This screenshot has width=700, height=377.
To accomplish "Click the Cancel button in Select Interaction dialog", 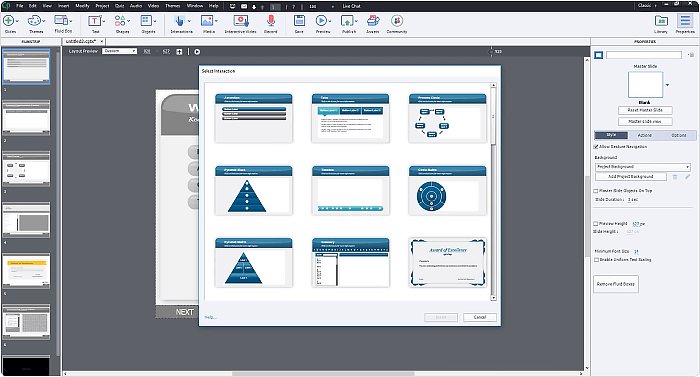I will pos(479,317).
